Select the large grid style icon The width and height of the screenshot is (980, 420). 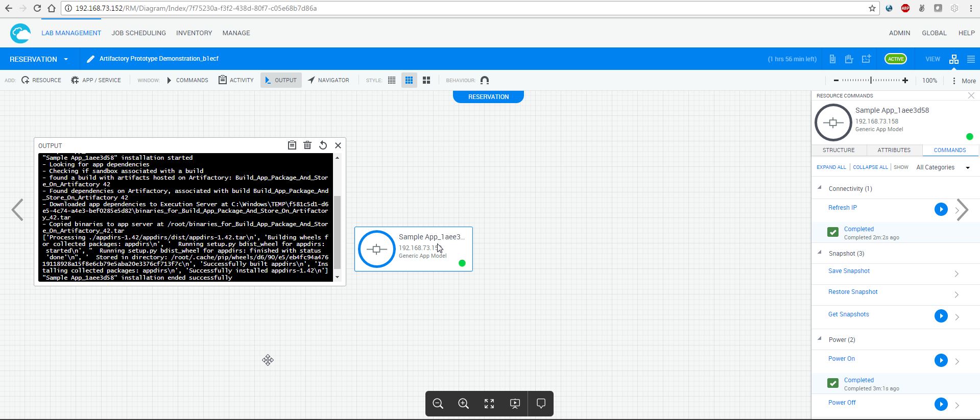click(x=426, y=80)
